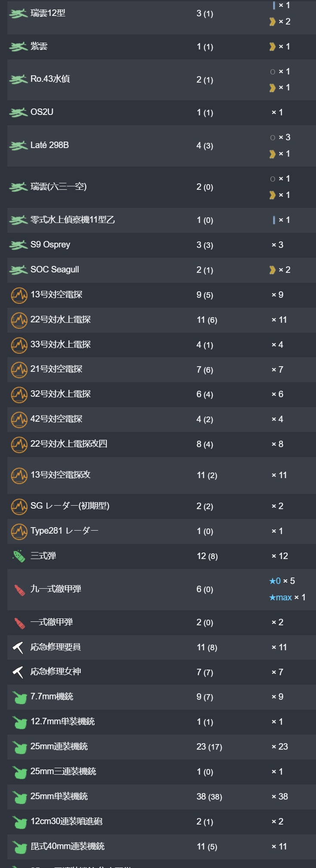Click the blue bar proficiency mark on 零式水上偵察機11型乙

pyautogui.click(x=274, y=220)
